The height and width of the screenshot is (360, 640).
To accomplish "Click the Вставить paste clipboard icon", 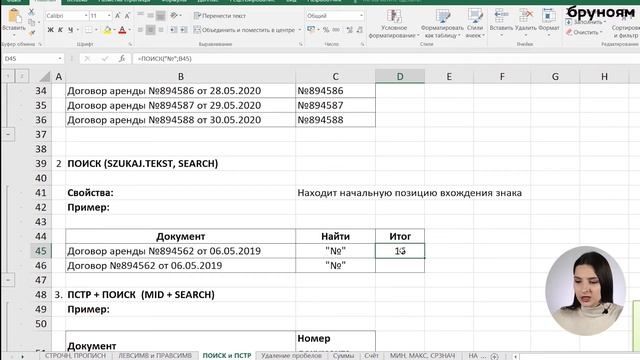I will (14, 16).
